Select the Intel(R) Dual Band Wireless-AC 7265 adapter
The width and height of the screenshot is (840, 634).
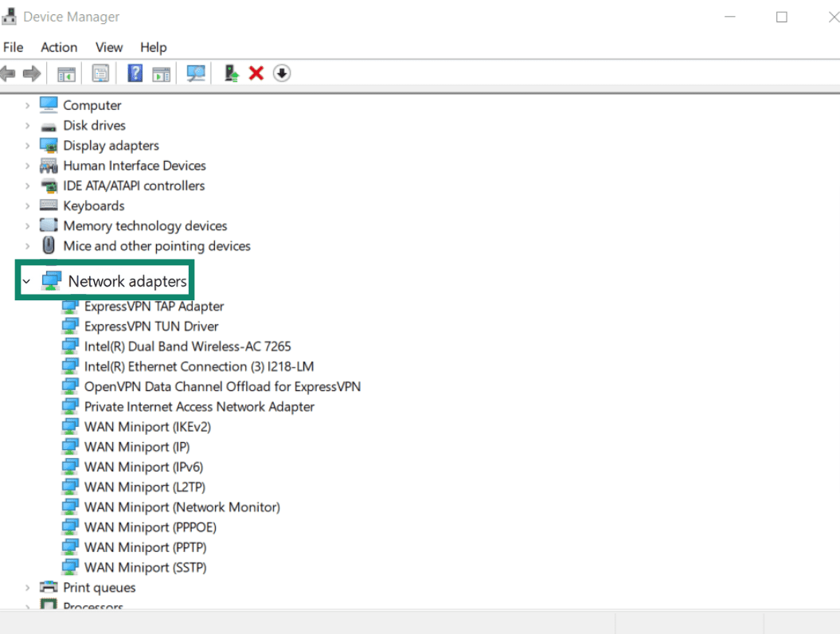(x=188, y=346)
